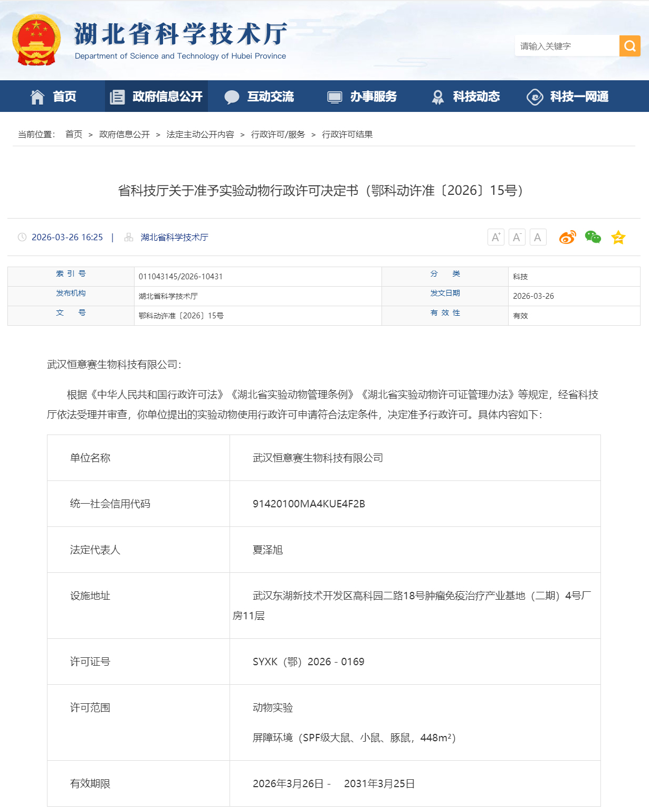Open 科技一网通 navigation item
This screenshot has width=649, height=812.
pyautogui.click(x=568, y=97)
